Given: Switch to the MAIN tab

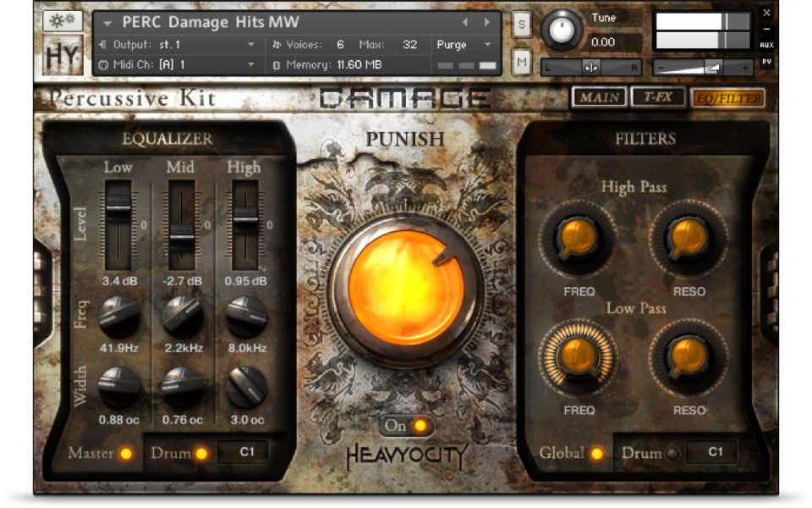Looking at the screenshot, I should [x=599, y=97].
